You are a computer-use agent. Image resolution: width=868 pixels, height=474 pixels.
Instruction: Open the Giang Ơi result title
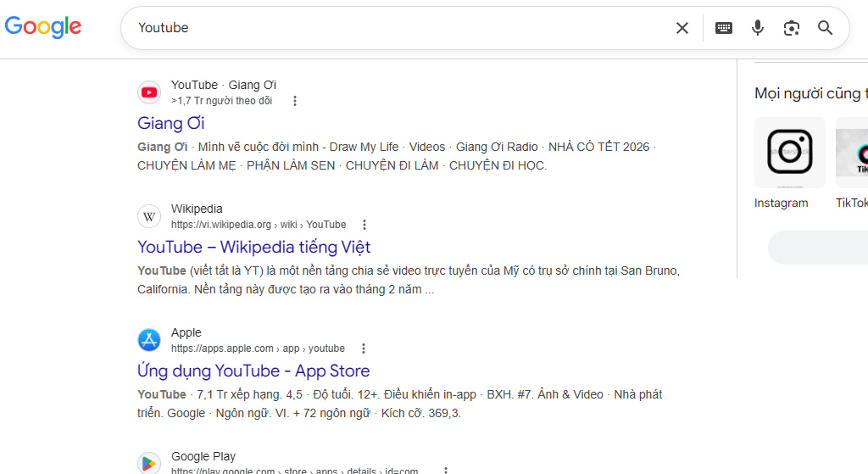tap(171, 123)
